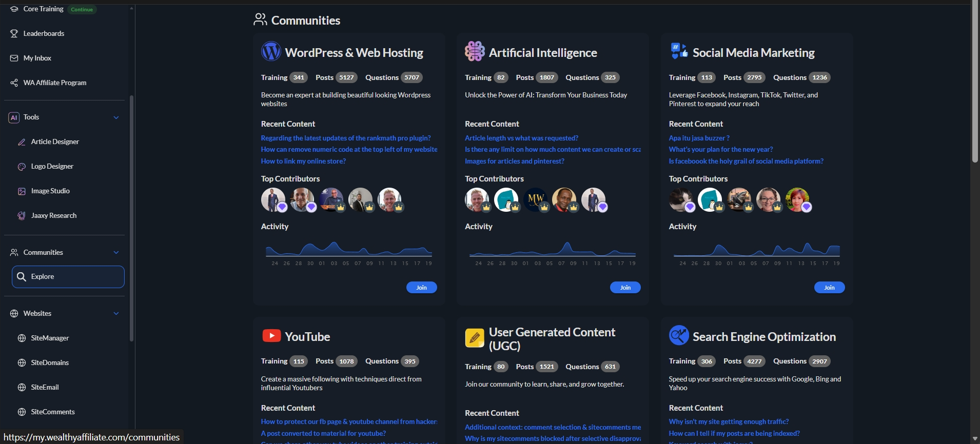980x444 pixels.
Task: Open 'Article length vs what was requested?' link
Action: point(521,138)
